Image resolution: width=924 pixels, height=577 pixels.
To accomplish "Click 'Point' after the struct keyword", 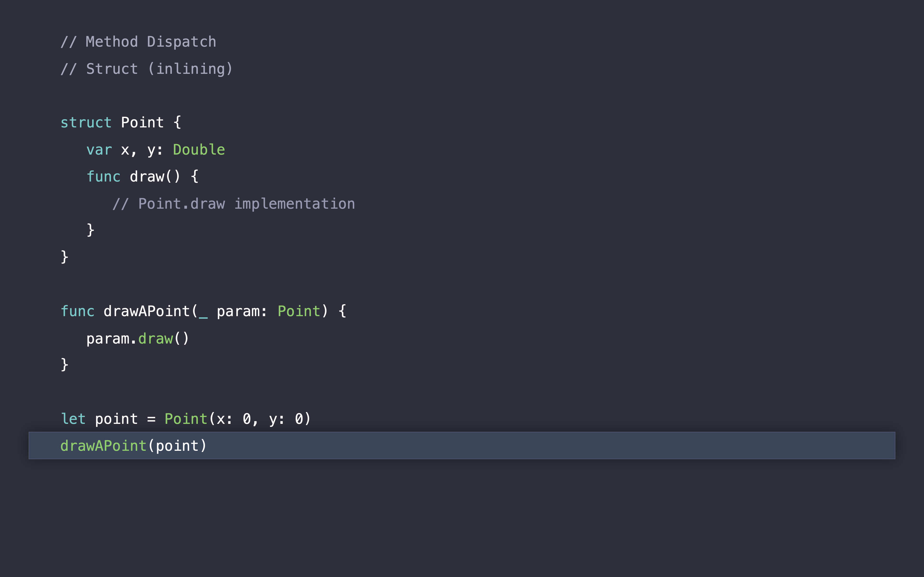I will [x=142, y=123].
